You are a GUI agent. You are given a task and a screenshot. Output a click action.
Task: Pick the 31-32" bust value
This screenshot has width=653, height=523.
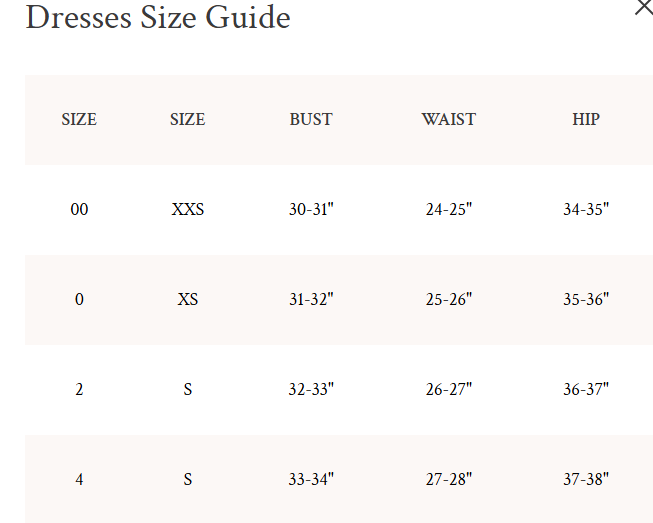(311, 299)
